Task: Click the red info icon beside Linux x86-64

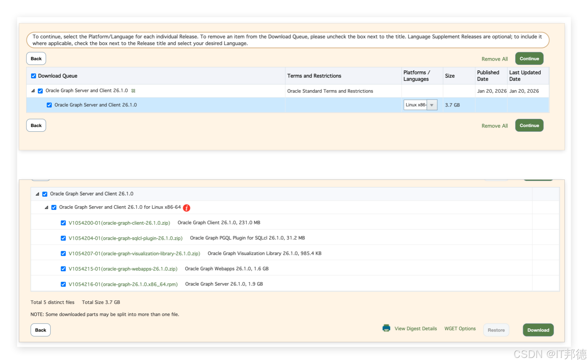Action: 187,208
